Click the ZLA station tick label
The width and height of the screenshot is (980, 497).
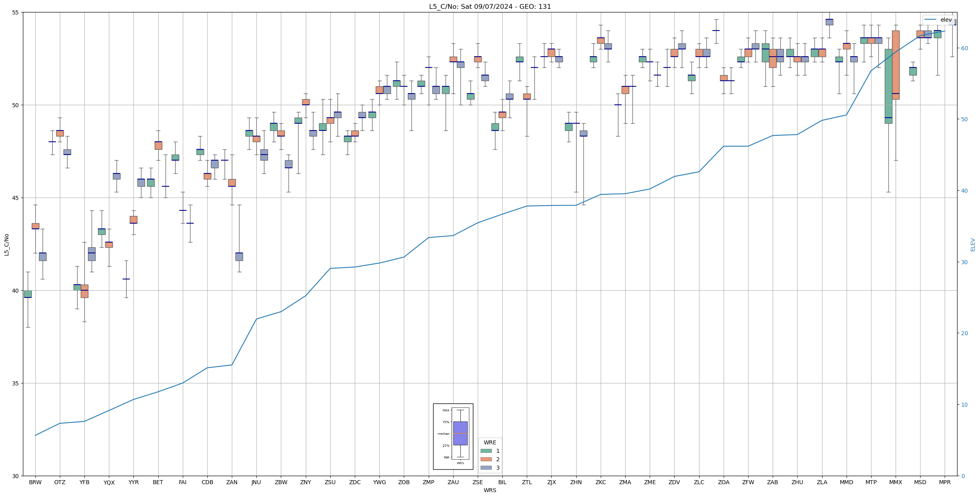[x=822, y=483]
